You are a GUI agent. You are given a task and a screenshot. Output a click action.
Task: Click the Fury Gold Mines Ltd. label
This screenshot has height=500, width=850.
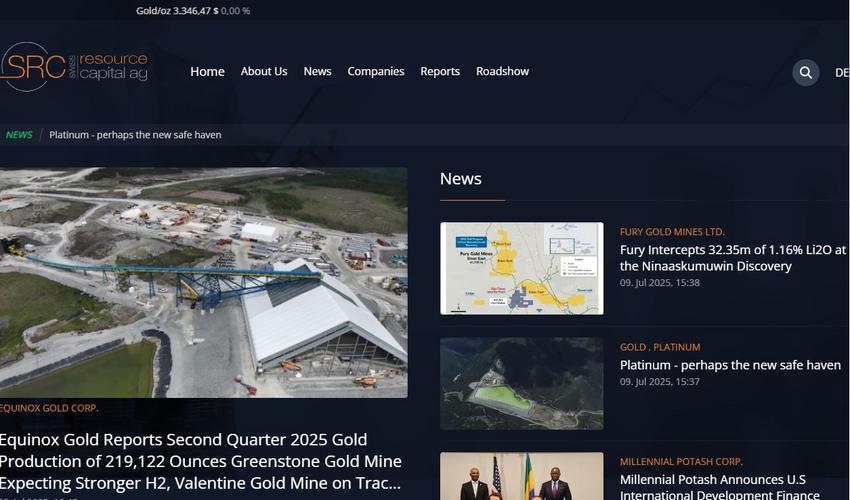point(672,232)
